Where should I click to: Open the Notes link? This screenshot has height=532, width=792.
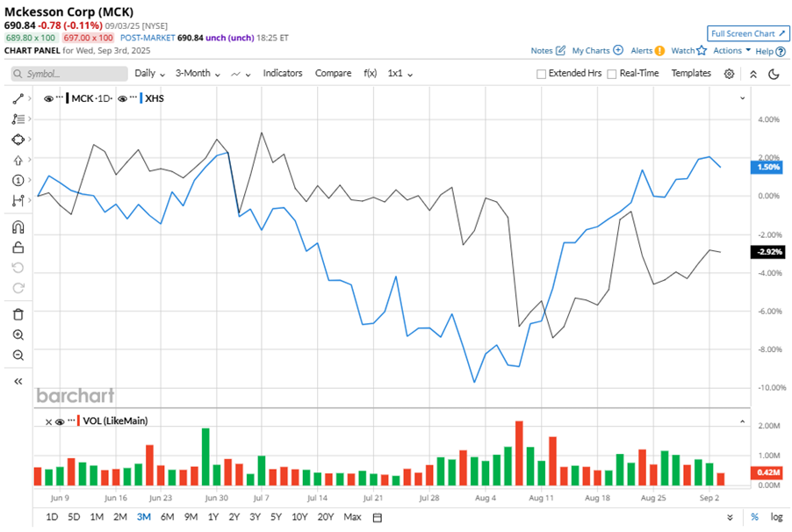[x=542, y=51]
